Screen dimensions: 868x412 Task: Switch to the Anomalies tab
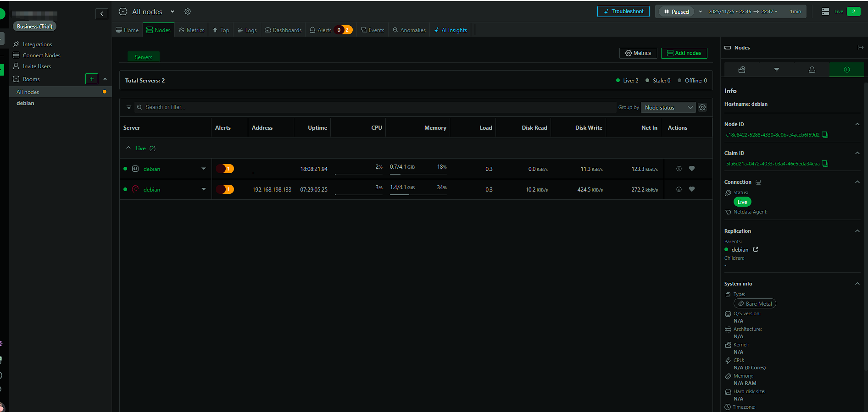(409, 30)
